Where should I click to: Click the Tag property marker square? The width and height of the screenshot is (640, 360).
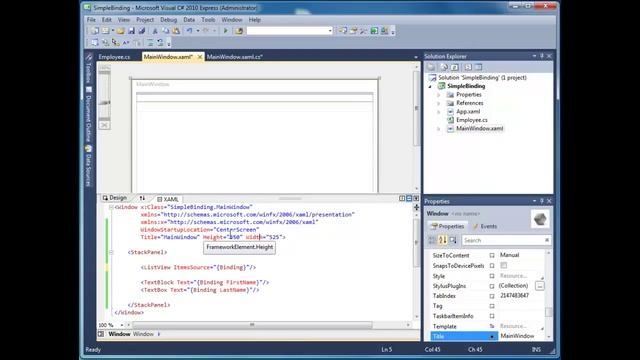point(492,306)
